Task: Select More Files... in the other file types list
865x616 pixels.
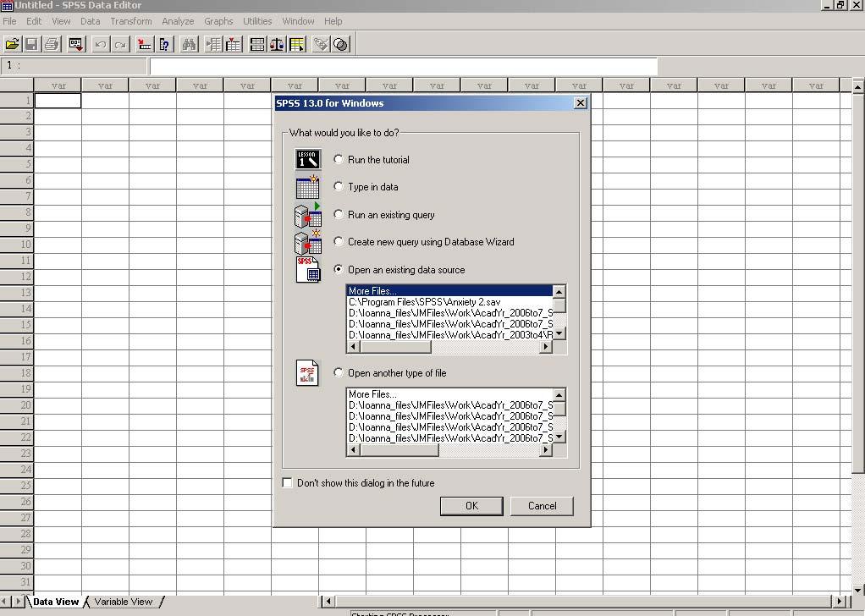Action: (449, 394)
